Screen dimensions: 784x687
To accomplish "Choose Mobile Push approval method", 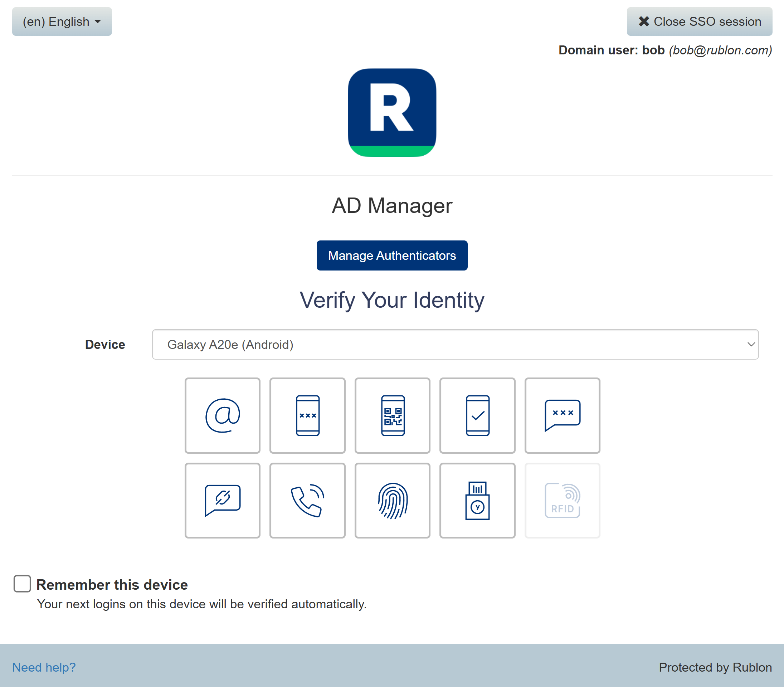I will (477, 415).
